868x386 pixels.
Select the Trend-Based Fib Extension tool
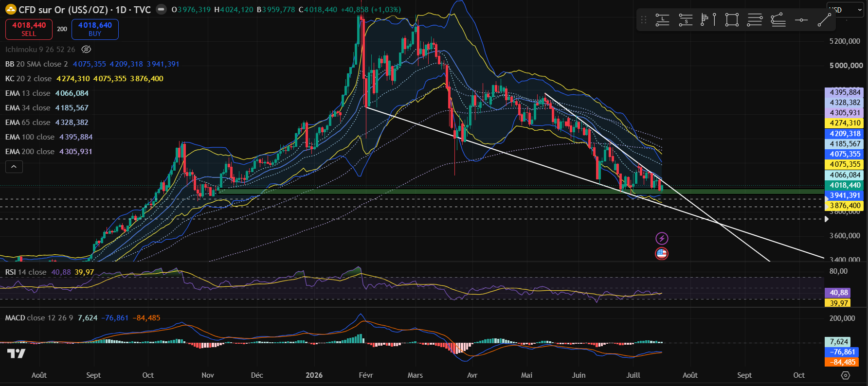click(x=778, y=20)
